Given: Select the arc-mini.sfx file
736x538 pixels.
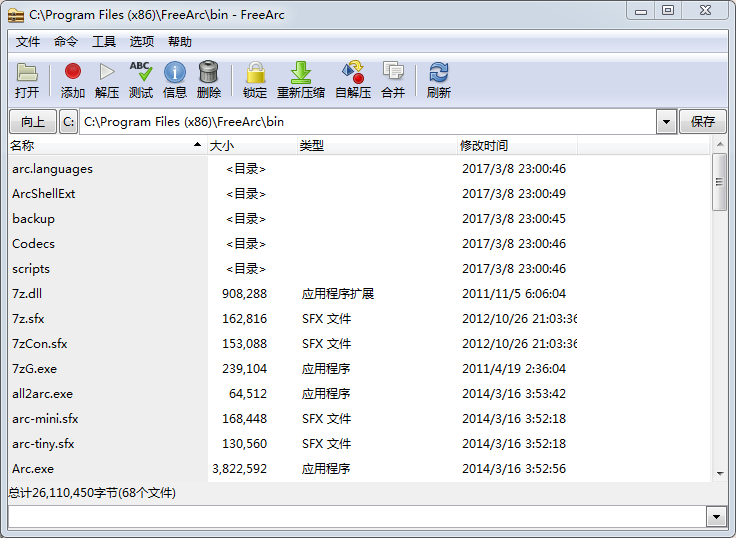Looking at the screenshot, I should click(45, 418).
